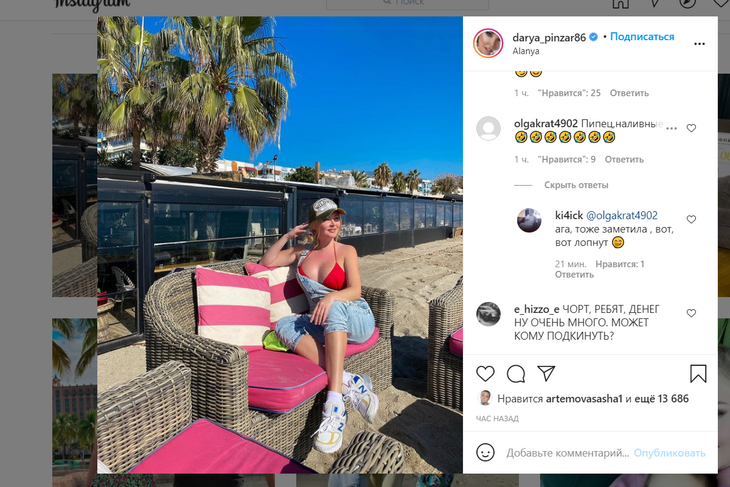
Task: Like olgakrat4902's comment with its heart
Action: (691, 128)
